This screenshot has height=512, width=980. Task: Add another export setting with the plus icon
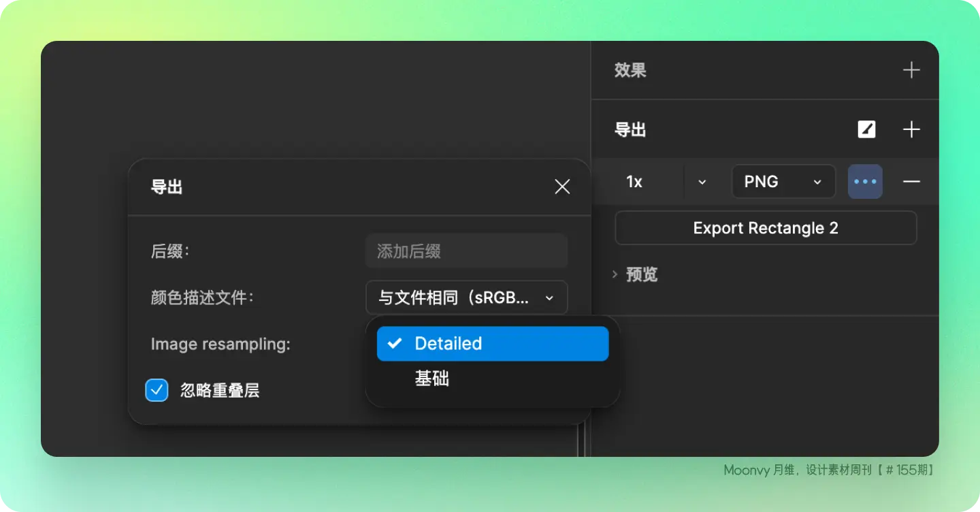pos(911,129)
